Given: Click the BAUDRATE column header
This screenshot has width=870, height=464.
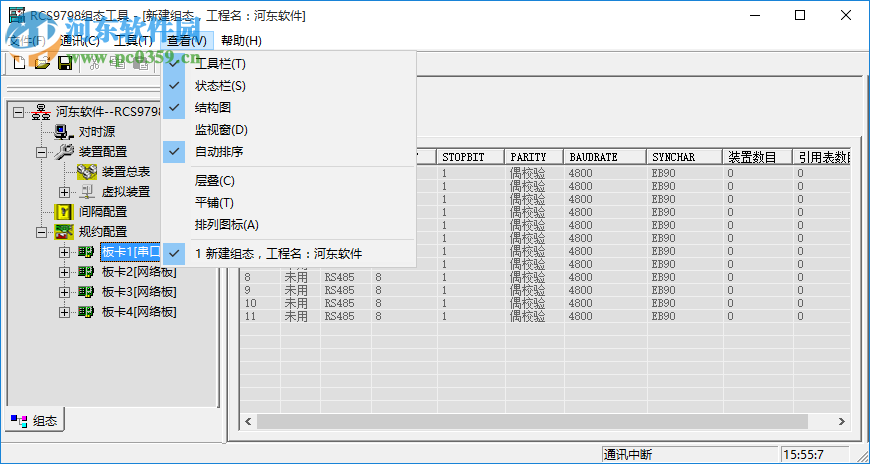Looking at the screenshot, I should [x=605, y=157].
